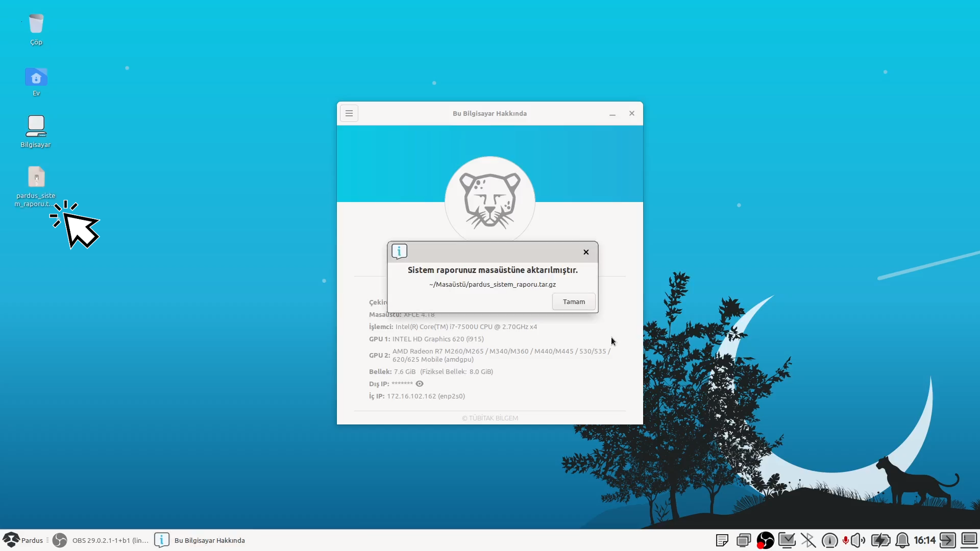Open the hamburger menu in About window

[349, 113]
